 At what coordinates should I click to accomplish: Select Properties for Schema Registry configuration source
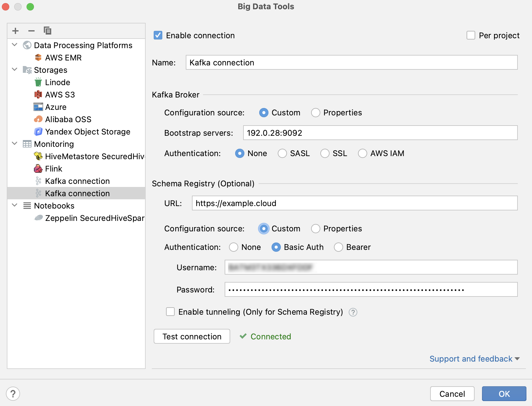pyautogui.click(x=316, y=229)
